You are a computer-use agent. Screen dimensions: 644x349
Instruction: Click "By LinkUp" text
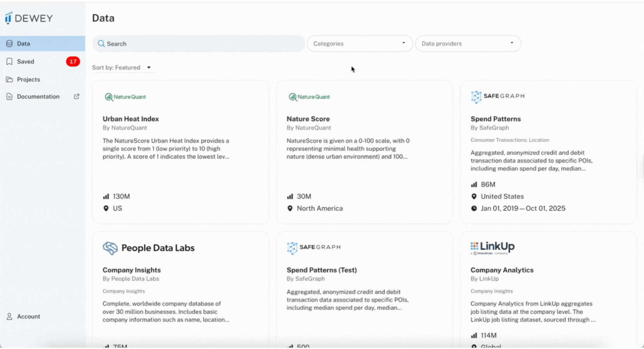coord(484,279)
